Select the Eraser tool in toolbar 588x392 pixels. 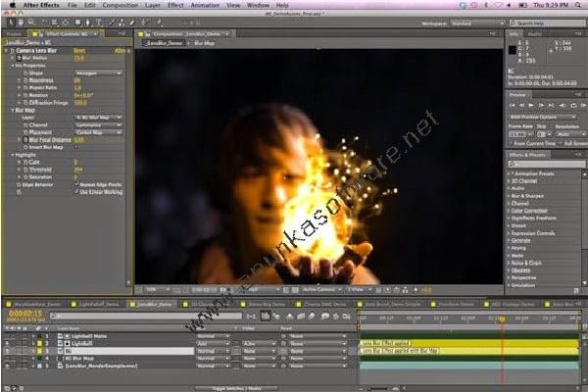coord(132,23)
